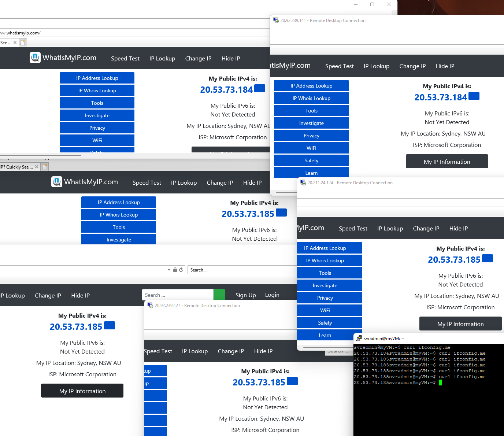Click Learn in the 20.92.239.141 RDP window sidebar
504x436 pixels.
tap(311, 173)
